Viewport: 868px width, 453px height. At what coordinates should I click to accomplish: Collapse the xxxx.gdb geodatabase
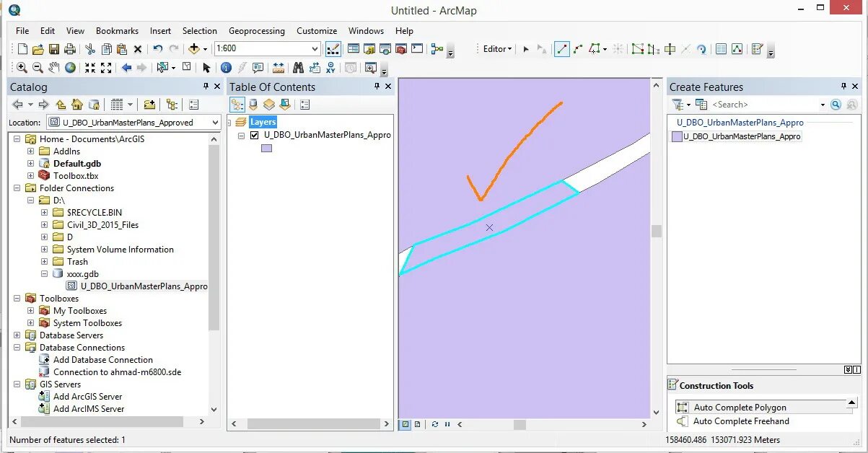tap(44, 274)
